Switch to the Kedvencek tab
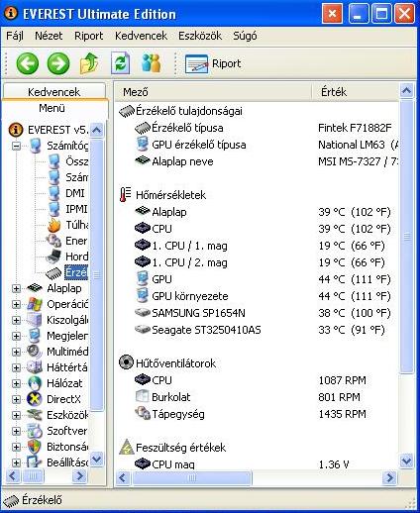 [53, 91]
